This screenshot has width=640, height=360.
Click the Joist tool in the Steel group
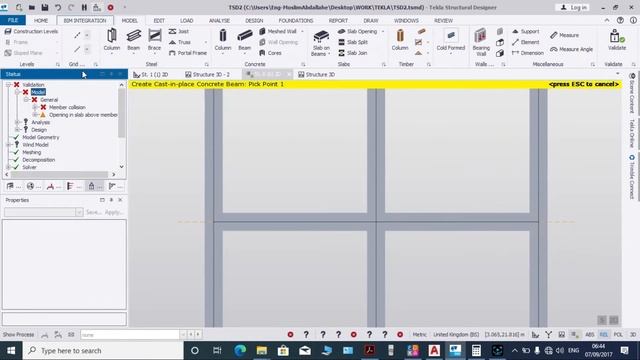pos(179,31)
